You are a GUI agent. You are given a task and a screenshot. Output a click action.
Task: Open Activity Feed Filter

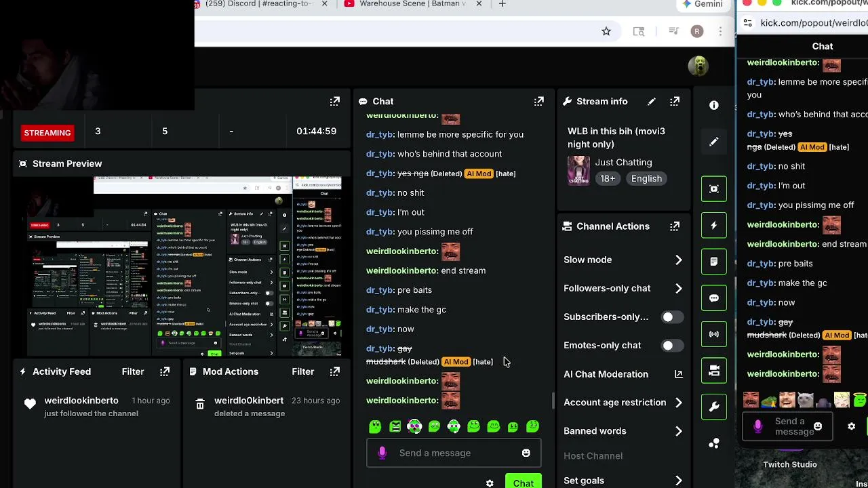point(133,371)
